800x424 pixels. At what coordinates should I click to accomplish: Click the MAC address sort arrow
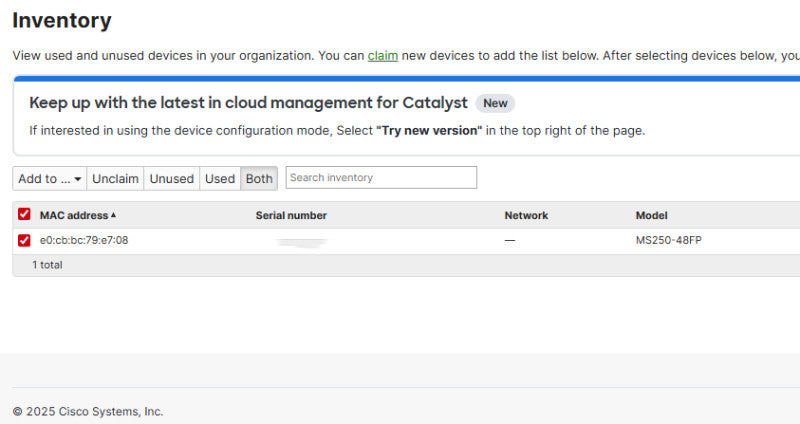pos(113,215)
